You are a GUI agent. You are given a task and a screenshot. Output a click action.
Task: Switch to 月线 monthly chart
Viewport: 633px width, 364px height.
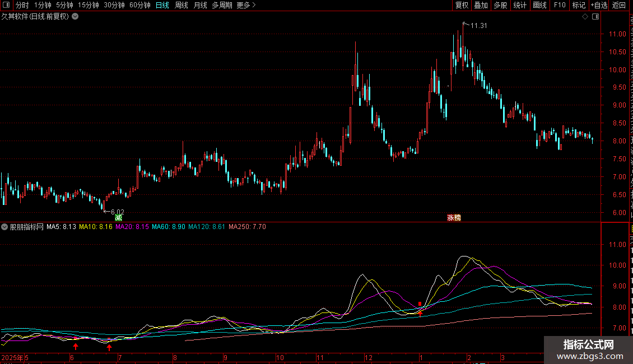point(200,5)
